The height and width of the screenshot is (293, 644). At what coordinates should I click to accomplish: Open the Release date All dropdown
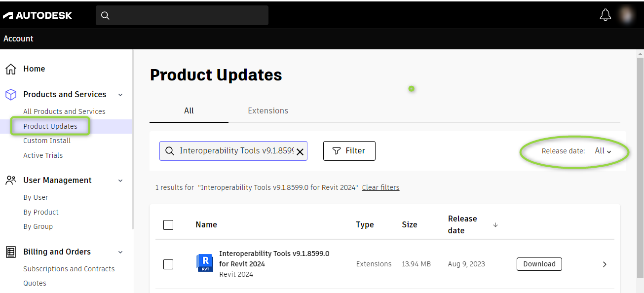click(603, 151)
